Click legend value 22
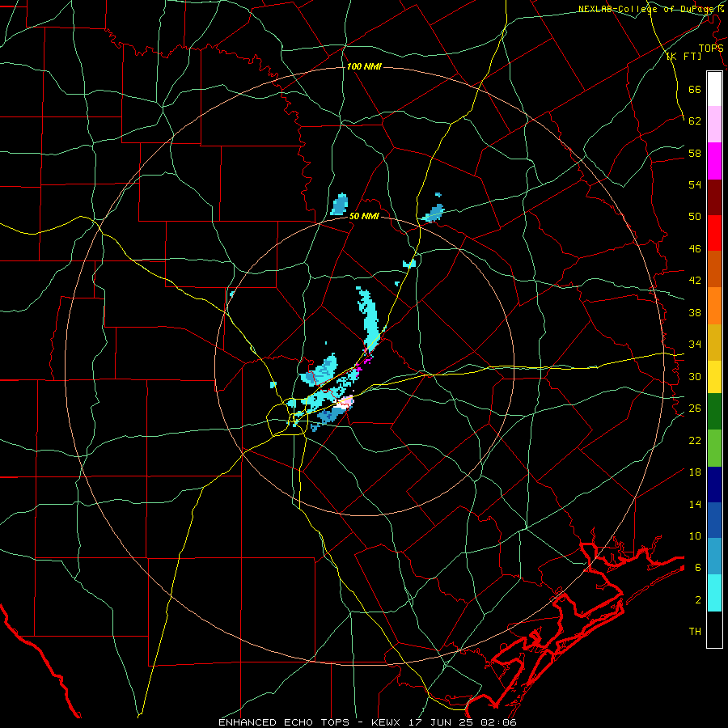Screen dimensions: 728x728 click(x=695, y=440)
